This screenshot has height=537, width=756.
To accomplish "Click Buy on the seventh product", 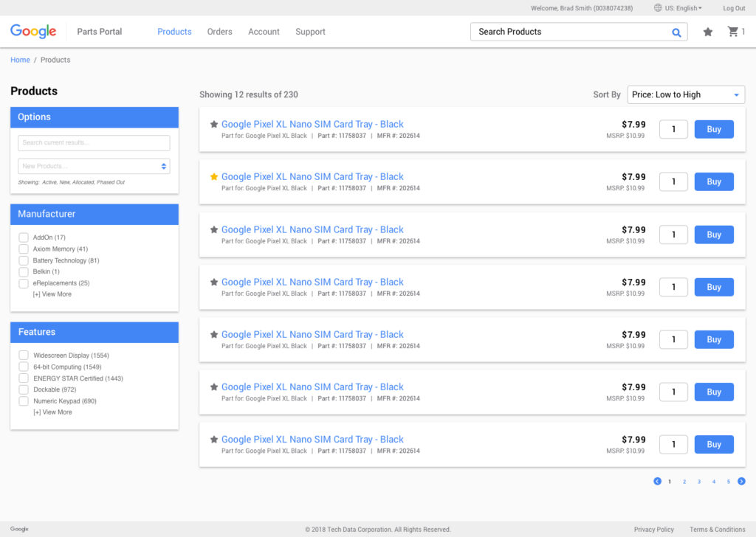I will pos(714,445).
